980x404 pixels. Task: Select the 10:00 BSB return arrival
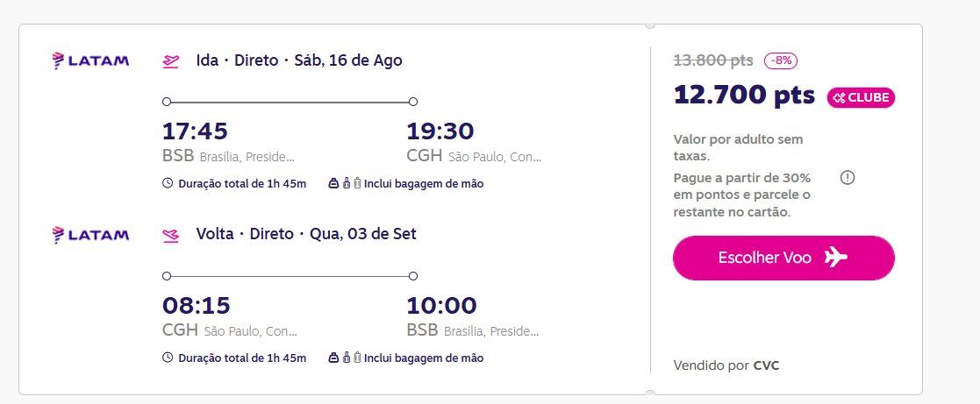pyautogui.click(x=441, y=306)
